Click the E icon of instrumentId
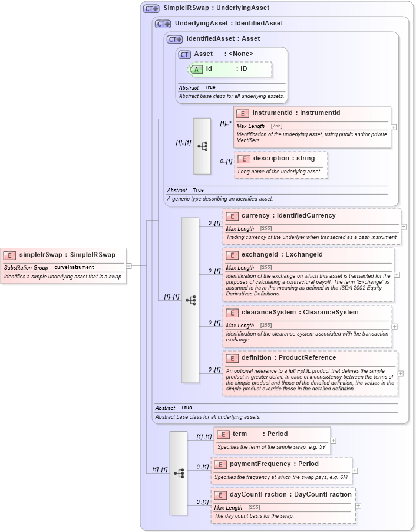The width and height of the screenshot is (416, 532). tap(242, 114)
